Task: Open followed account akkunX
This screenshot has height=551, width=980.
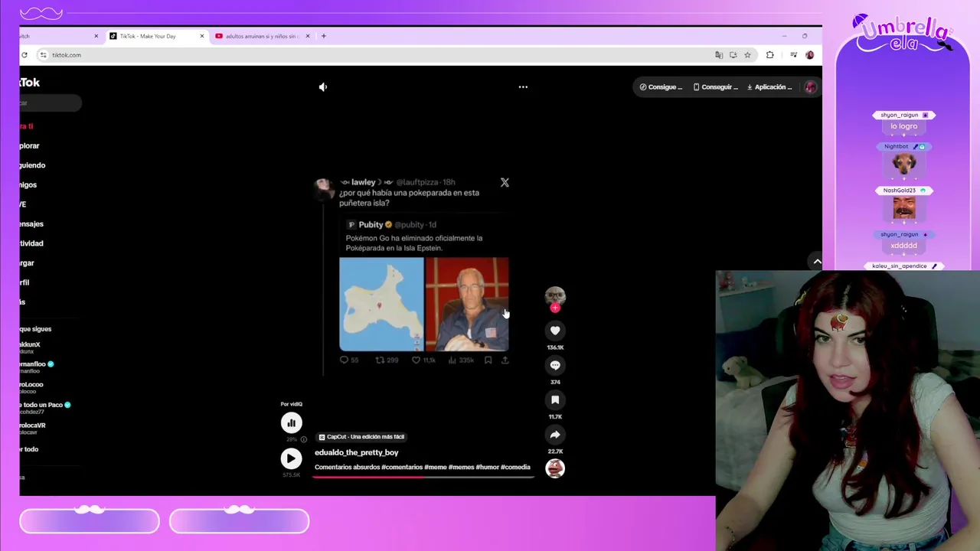Action: [x=31, y=347]
